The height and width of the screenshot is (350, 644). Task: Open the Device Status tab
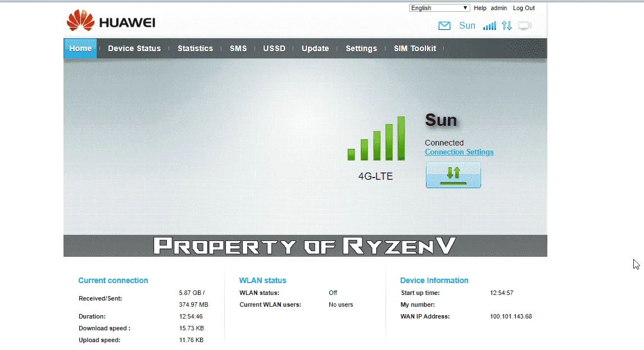click(134, 48)
